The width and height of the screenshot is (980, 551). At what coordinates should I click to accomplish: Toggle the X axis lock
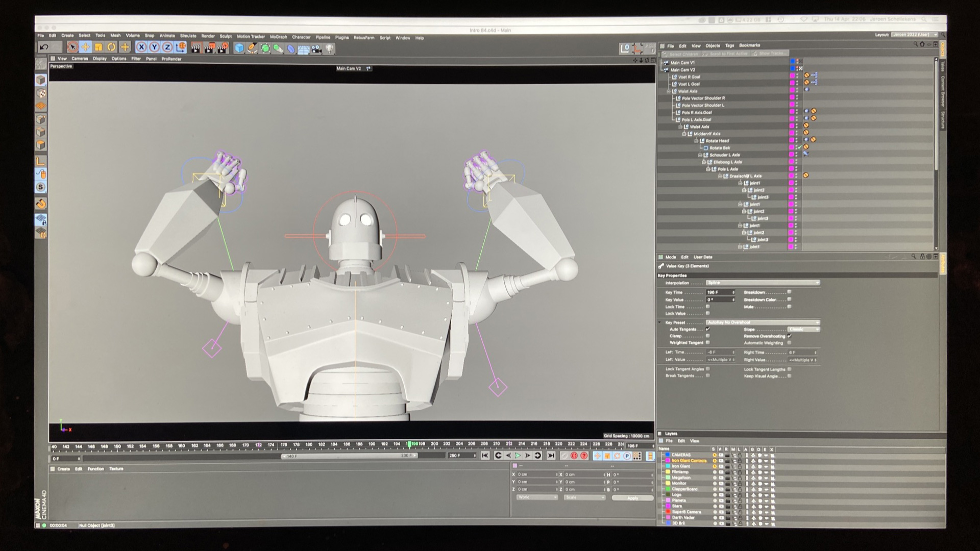pyautogui.click(x=141, y=47)
